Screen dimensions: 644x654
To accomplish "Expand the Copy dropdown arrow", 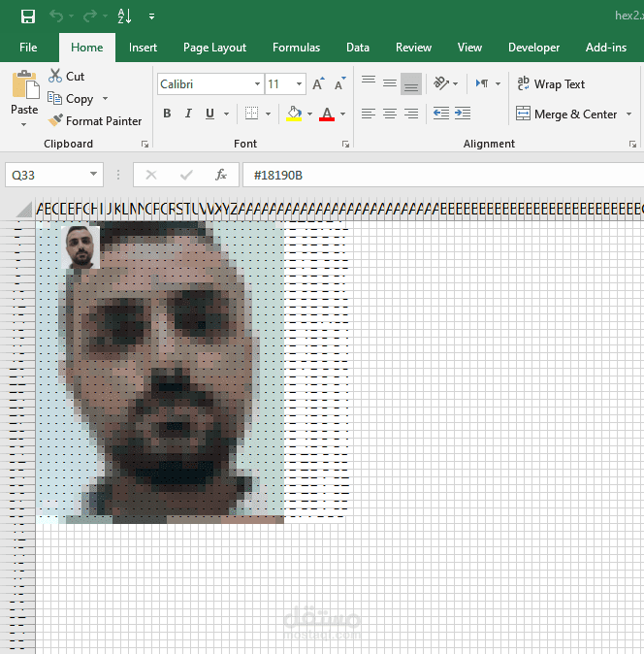I will click(105, 99).
